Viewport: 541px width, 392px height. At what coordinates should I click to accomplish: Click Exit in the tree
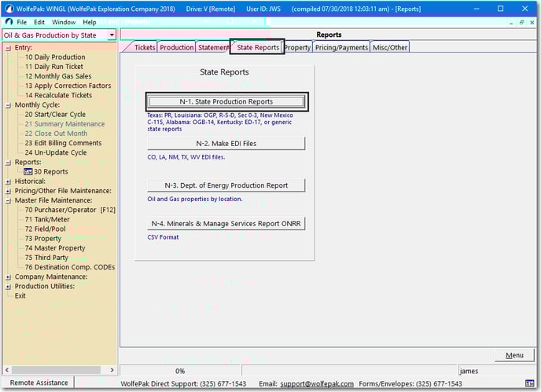[x=20, y=296]
